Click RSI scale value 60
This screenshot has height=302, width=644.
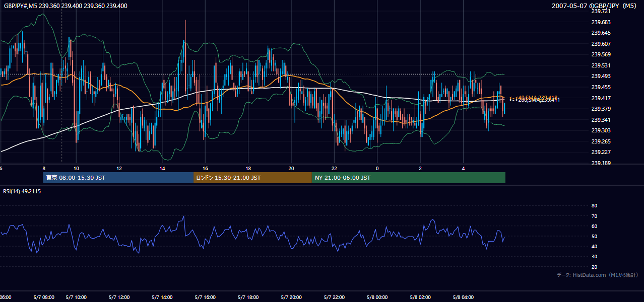click(594, 226)
